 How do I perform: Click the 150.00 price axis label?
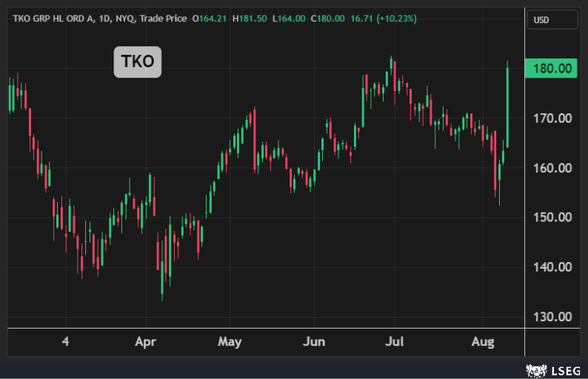pyautogui.click(x=554, y=217)
